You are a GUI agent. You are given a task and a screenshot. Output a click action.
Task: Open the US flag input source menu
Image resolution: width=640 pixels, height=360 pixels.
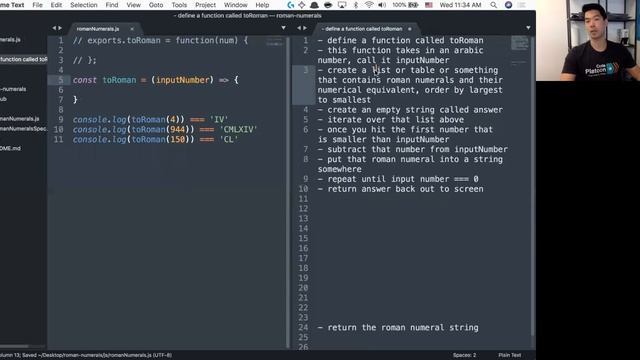coord(429,5)
